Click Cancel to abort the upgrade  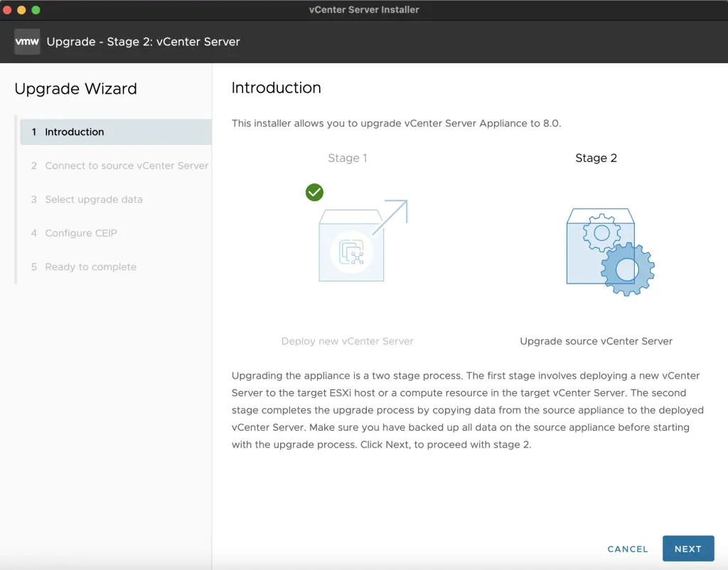point(627,549)
